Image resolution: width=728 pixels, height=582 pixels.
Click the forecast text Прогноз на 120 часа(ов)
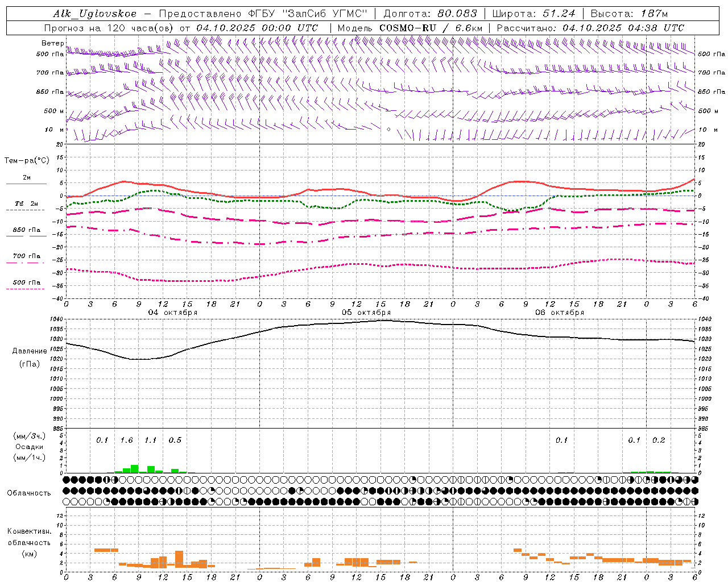click(110, 28)
